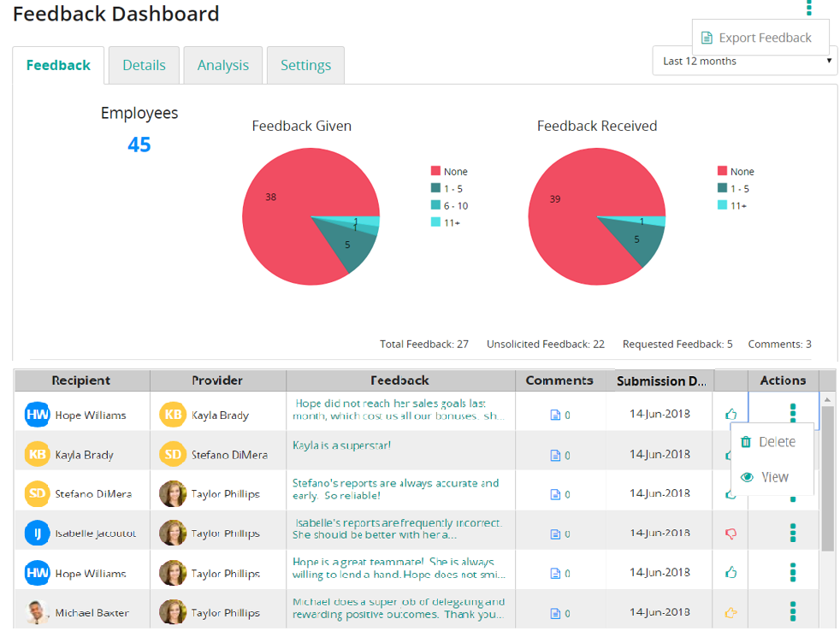
Task: Open the comments icon in the Isabelle Jacoutot row
Action: [555, 534]
